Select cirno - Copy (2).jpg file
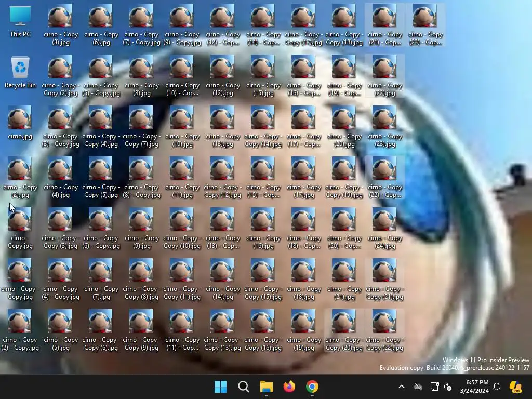The width and height of the screenshot is (532, 399). pos(20,177)
